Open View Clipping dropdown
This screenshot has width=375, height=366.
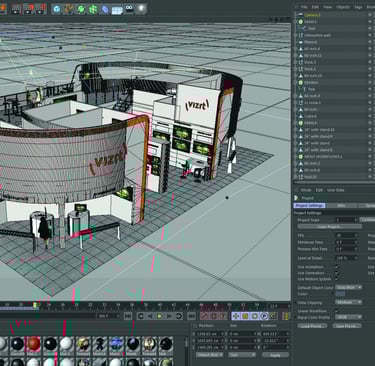348,302
